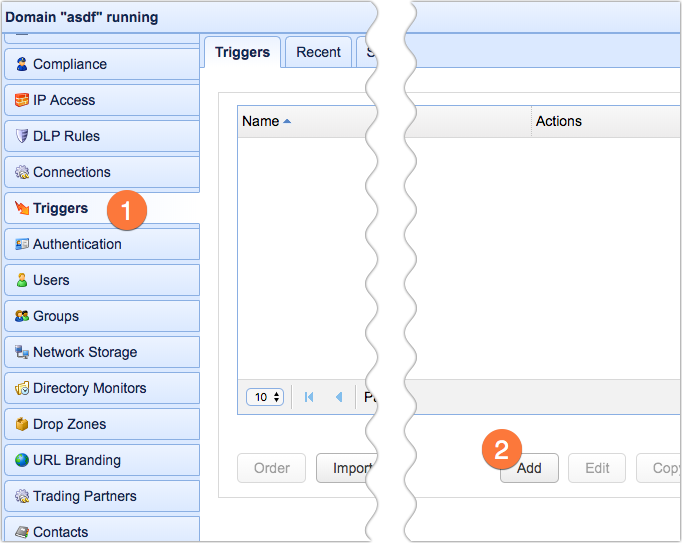Image resolution: width=682 pixels, height=543 pixels.
Task: Click the Edit button
Action: click(597, 468)
